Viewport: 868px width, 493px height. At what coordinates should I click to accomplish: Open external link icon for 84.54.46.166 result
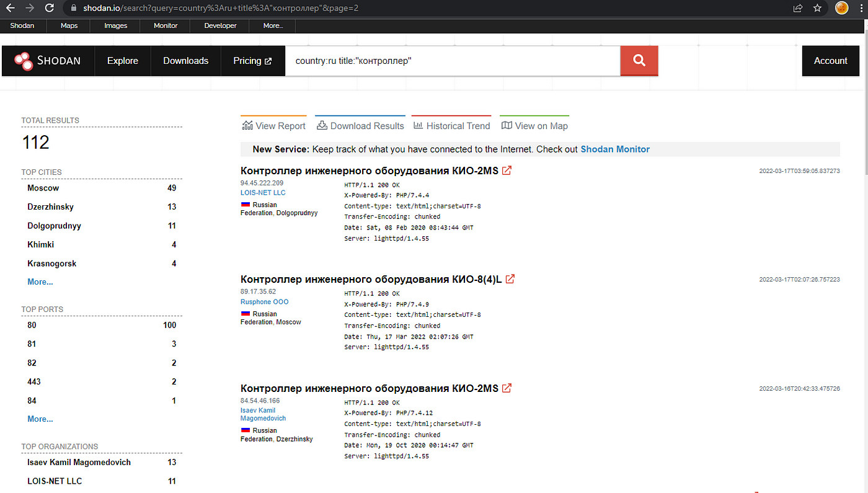[507, 388]
